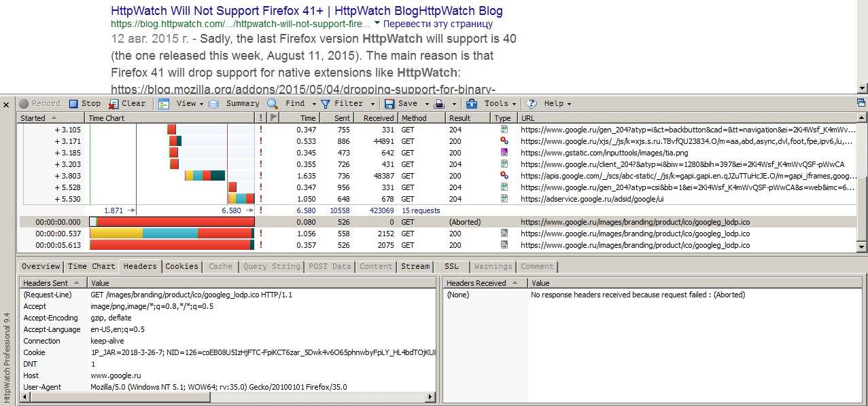Click type icon of gen_204 backbutton row
This screenshot has height=406, width=868.
click(504, 130)
